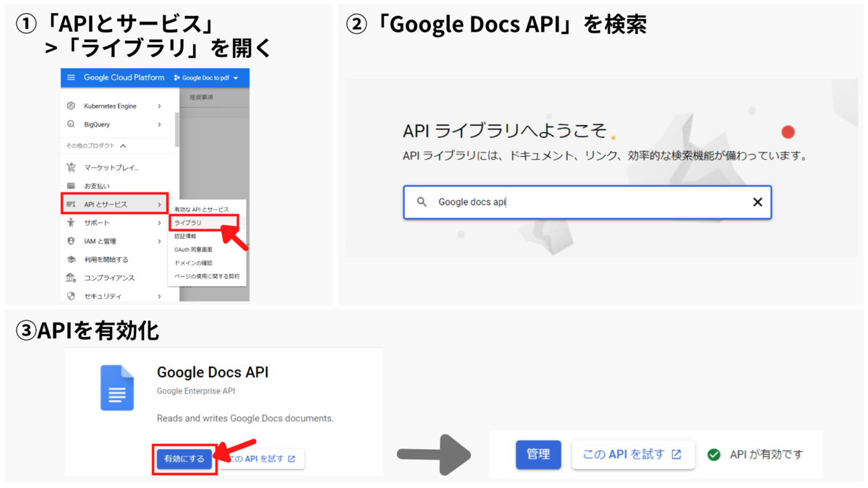Click the security shield icon
The image size is (868, 488).
pyautogui.click(x=71, y=296)
